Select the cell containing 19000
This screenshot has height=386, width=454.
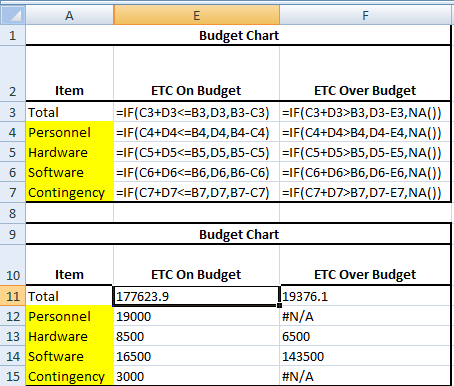point(196,316)
